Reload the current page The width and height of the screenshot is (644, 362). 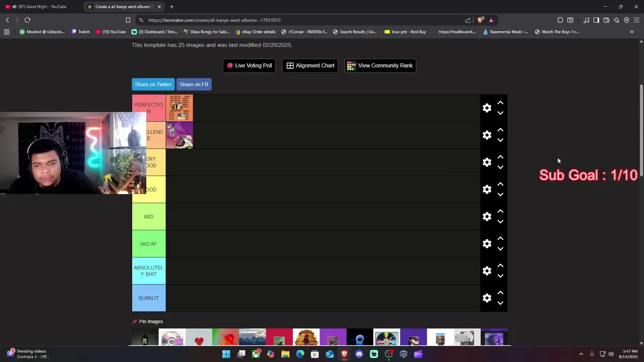(x=27, y=20)
